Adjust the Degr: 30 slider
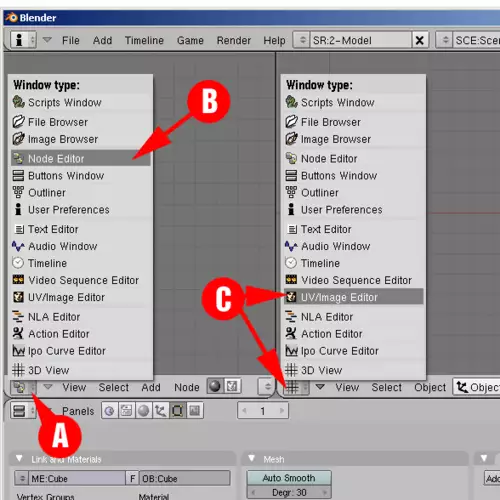 pos(289,492)
